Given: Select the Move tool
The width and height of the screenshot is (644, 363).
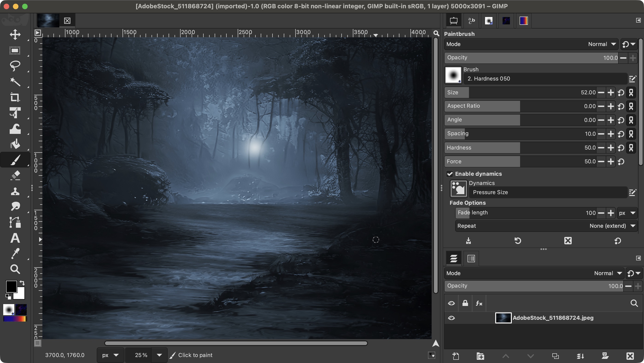Looking at the screenshot, I should click(15, 35).
